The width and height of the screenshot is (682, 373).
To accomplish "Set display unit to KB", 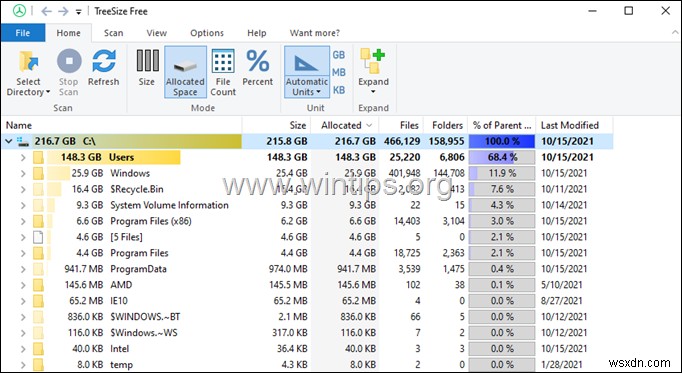I will point(339,90).
